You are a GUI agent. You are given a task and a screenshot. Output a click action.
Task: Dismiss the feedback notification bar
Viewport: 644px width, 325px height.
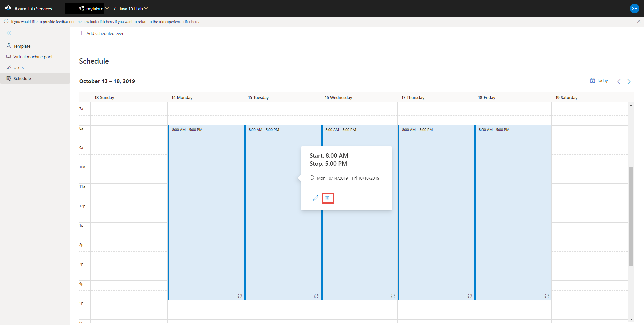[x=639, y=21]
